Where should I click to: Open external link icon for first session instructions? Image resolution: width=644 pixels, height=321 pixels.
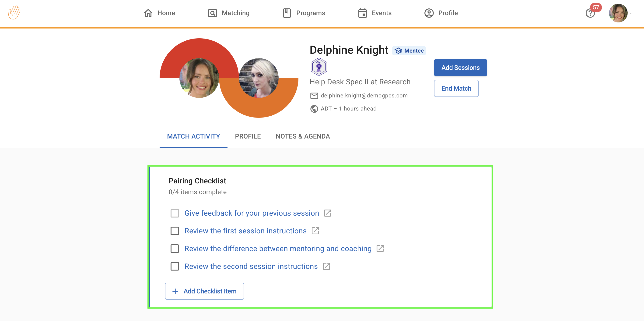tap(315, 231)
